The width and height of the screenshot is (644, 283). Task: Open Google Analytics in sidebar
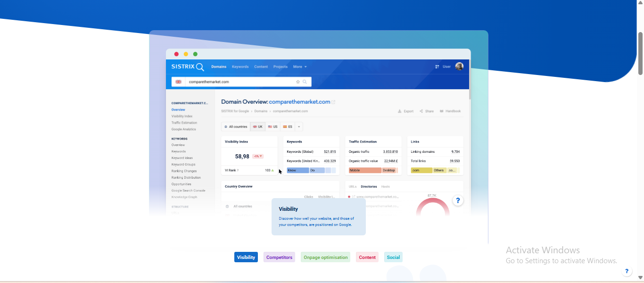184,129
